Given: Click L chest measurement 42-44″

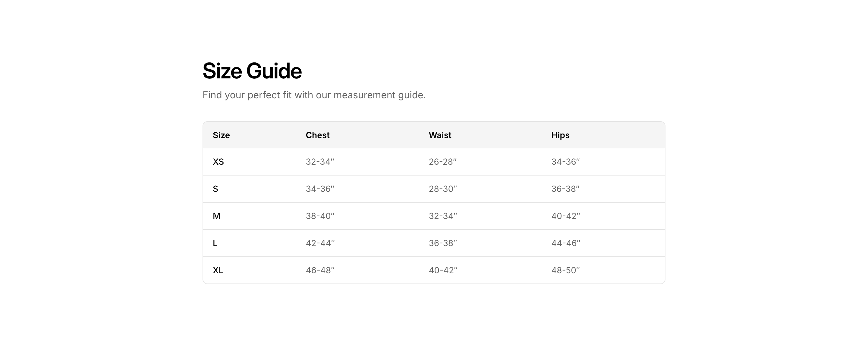Looking at the screenshot, I should point(320,243).
